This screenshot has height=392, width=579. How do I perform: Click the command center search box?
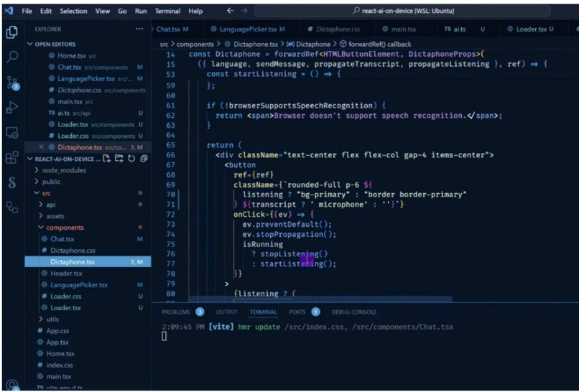tap(402, 11)
